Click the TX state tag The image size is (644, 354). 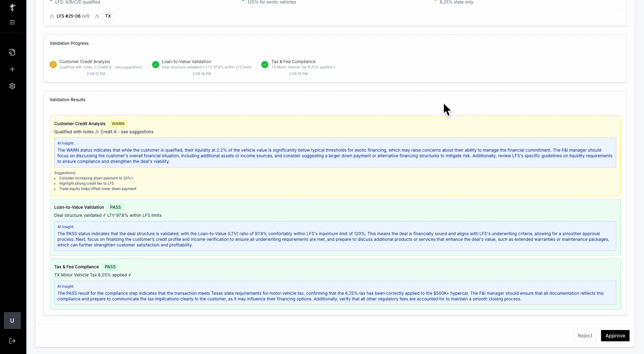(x=108, y=16)
